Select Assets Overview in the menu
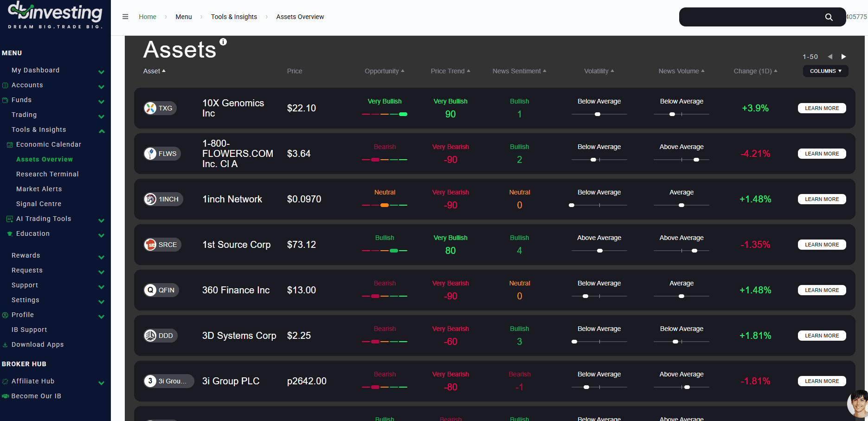This screenshot has height=421, width=868. coord(45,159)
